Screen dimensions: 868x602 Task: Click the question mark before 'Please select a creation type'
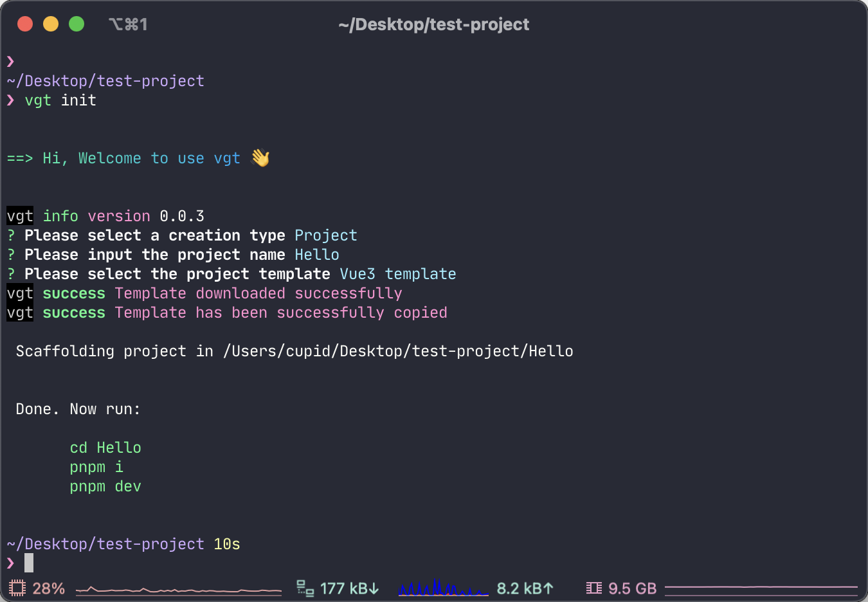coord(11,235)
